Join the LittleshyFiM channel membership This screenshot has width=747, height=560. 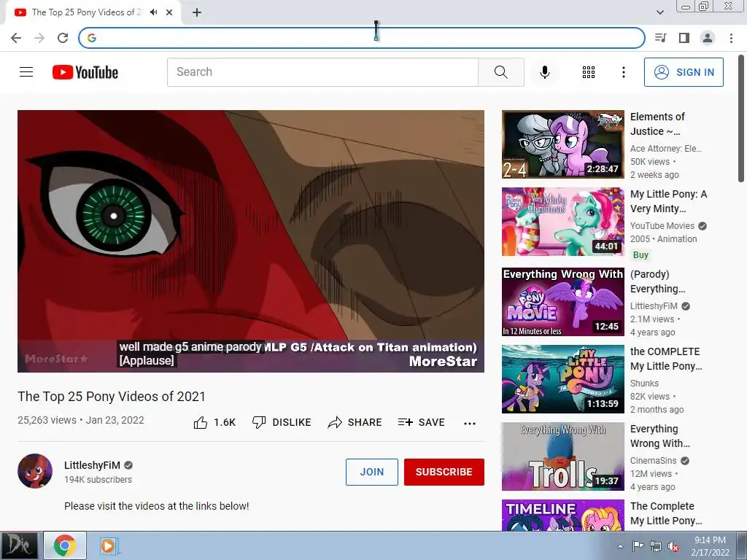(371, 472)
